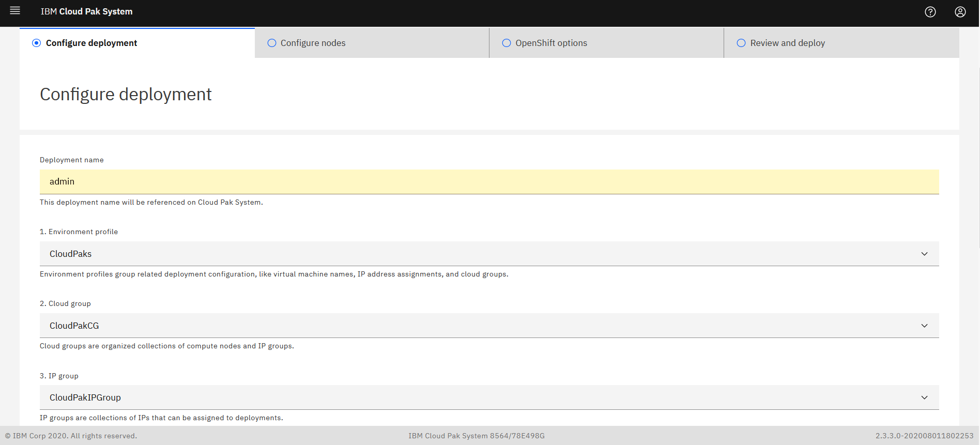
Task: Open the help question mark icon
Action: (930, 12)
